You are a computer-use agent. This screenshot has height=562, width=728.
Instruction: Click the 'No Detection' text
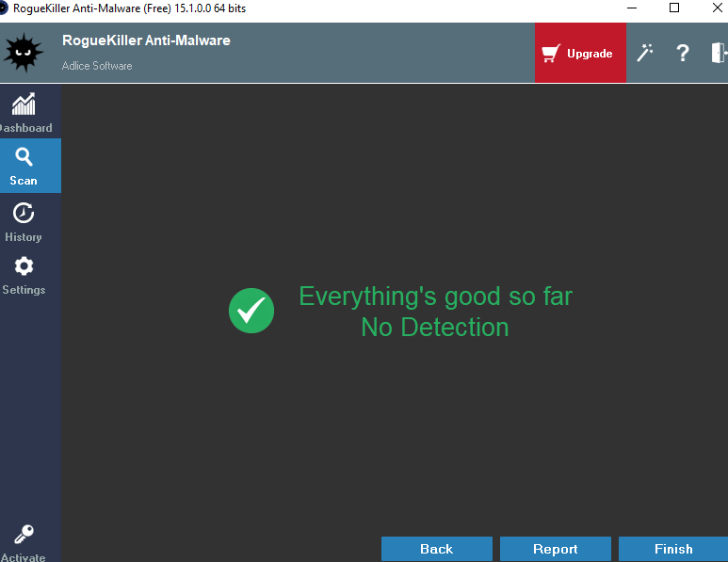point(435,328)
